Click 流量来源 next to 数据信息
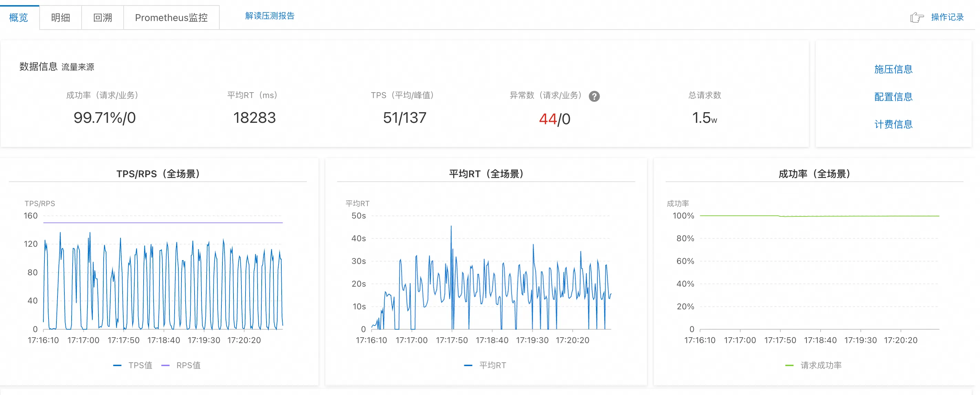Viewport: 980px width, 395px height. tap(78, 67)
